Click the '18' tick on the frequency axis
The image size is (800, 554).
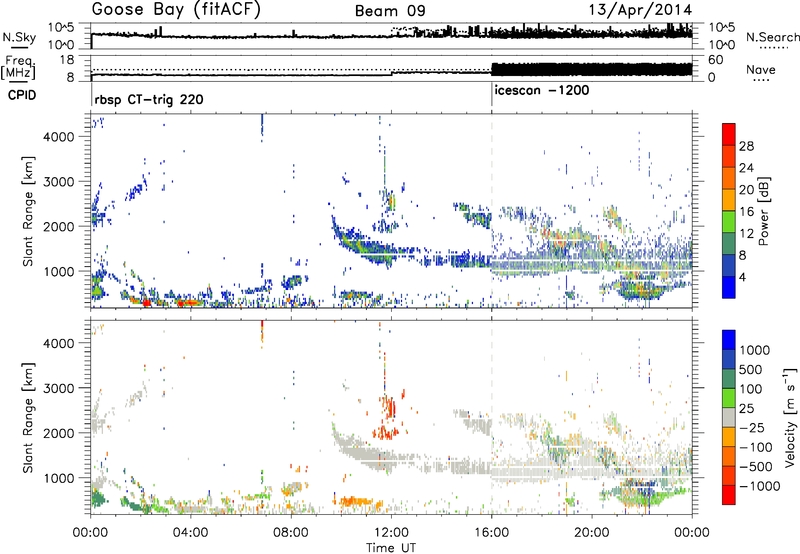click(67, 59)
